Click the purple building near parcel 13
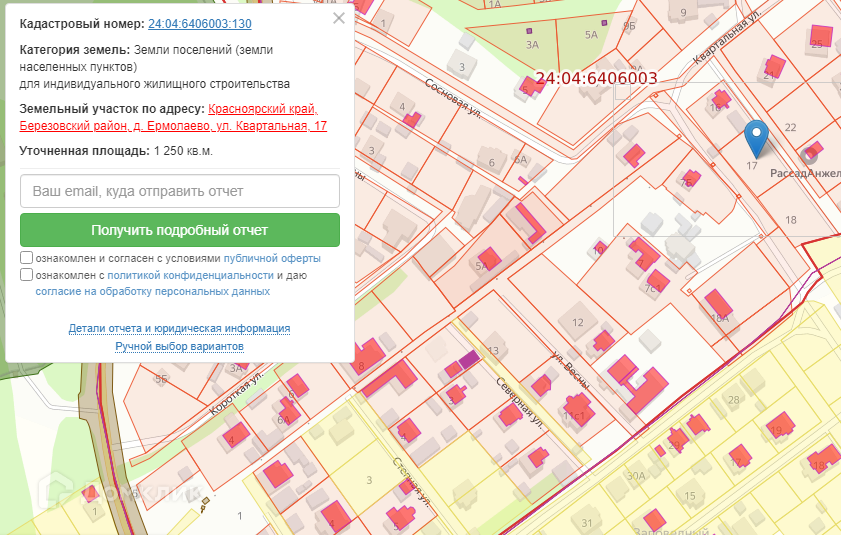Screen dimensions: 841x535 (x=467, y=358)
